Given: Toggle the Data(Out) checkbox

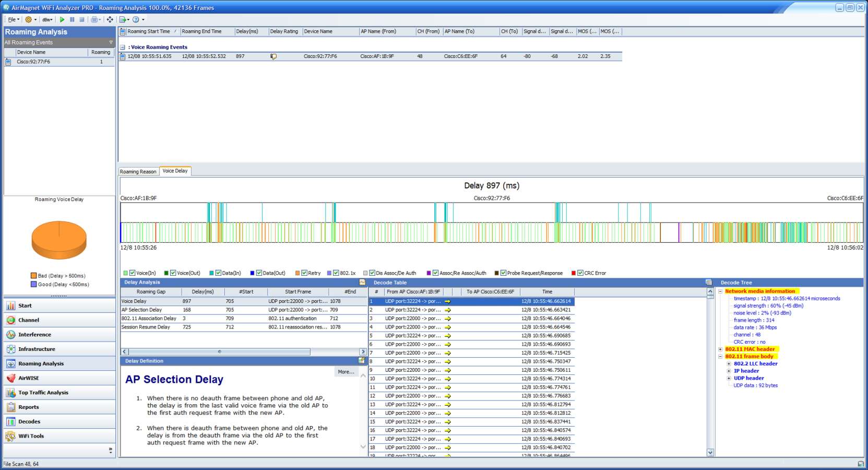Looking at the screenshot, I should pos(259,273).
